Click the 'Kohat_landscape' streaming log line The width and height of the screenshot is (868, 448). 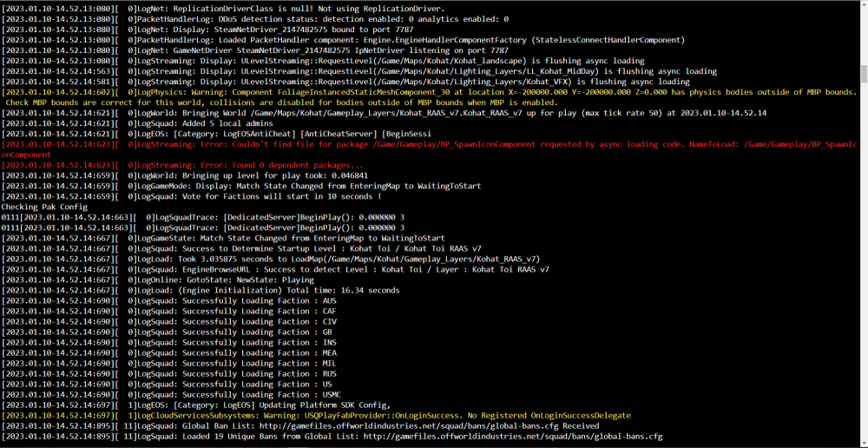[323, 61]
